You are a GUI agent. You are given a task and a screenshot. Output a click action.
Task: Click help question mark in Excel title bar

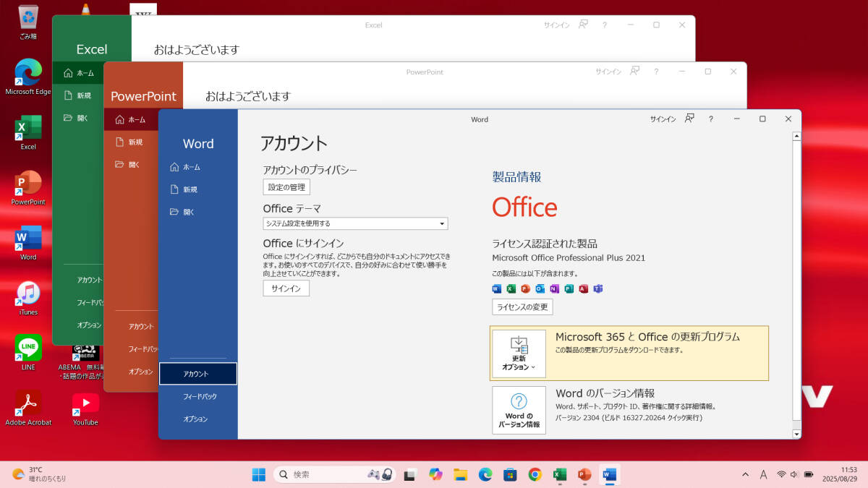coord(605,25)
